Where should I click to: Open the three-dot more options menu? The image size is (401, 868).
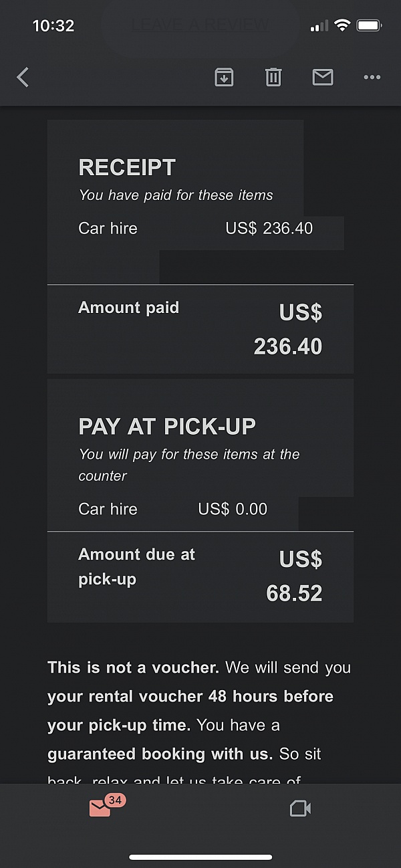[x=372, y=78]
